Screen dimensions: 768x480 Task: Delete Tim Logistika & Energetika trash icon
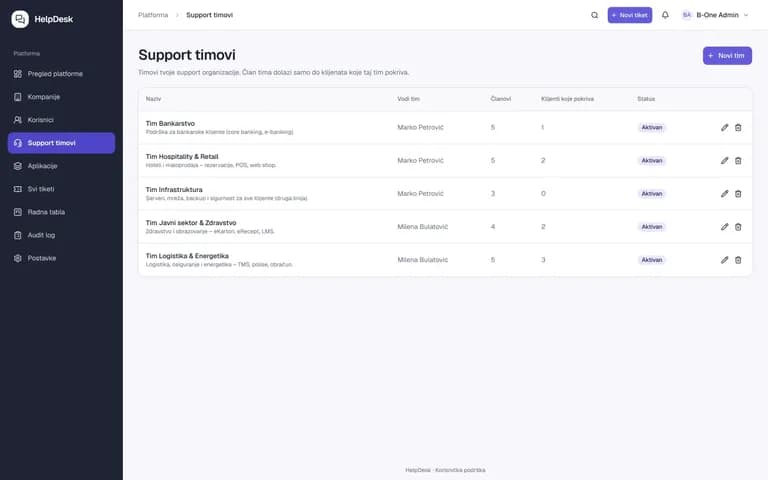[738, 260]
